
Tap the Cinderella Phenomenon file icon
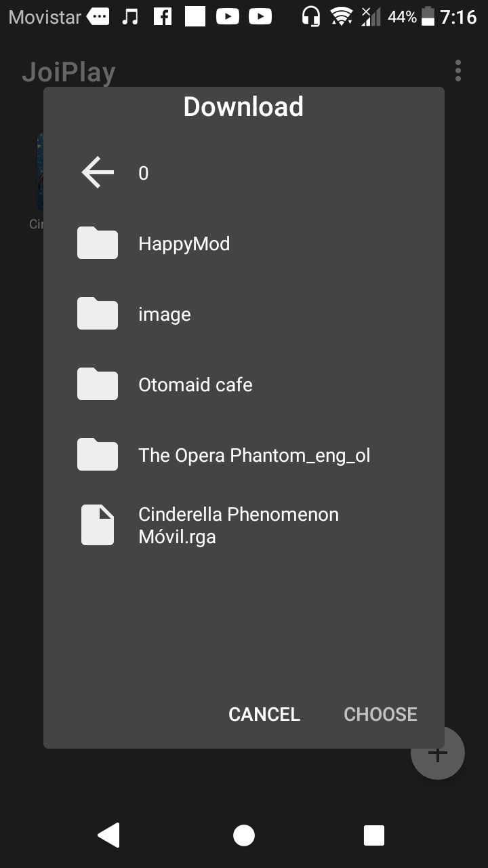[98, 526]
